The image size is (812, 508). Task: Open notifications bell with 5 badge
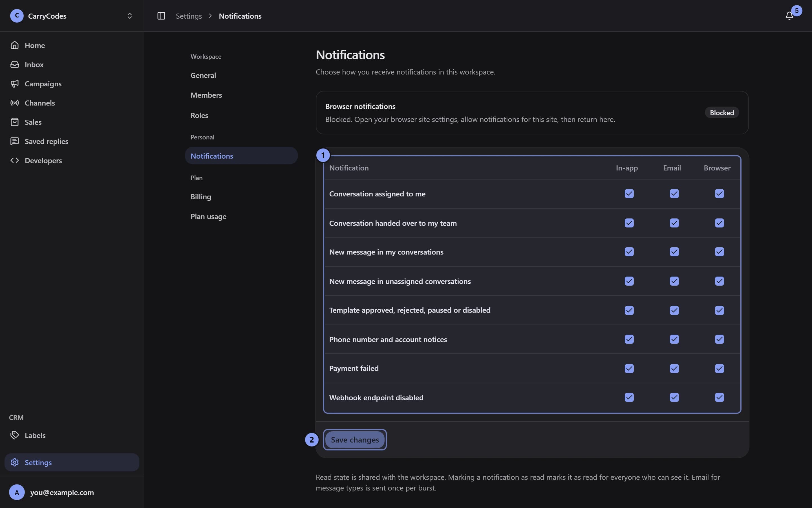pos(789,16)
